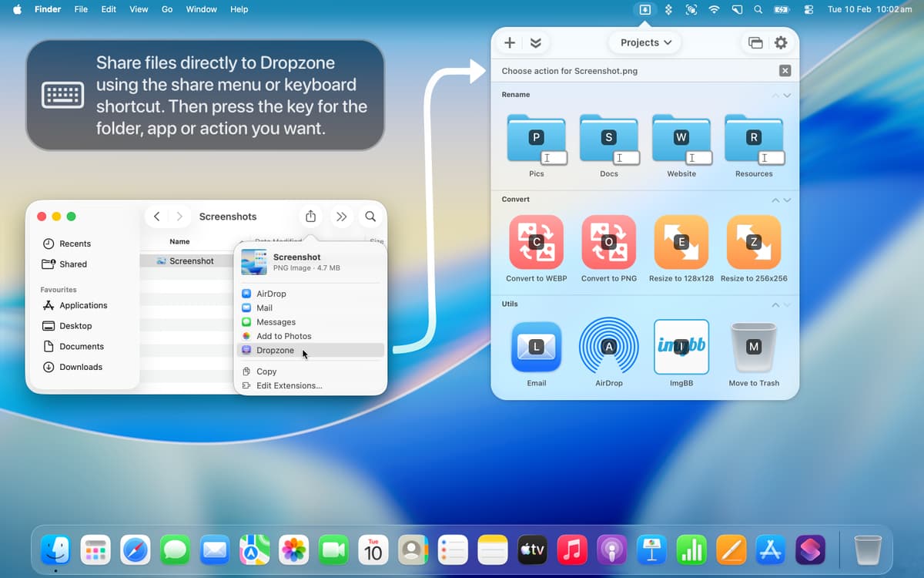Screen dimensions: 924x578
Task: Choose Dropzone in the share menu
Action: tap(275, 351)
